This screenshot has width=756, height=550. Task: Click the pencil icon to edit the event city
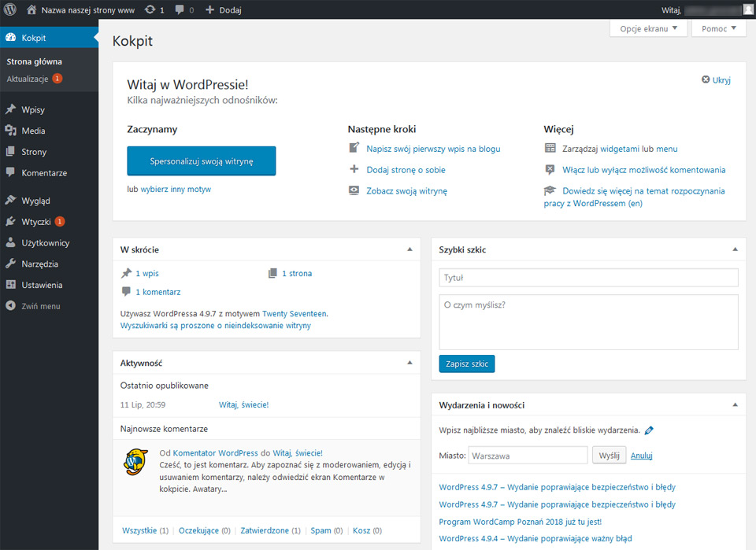point(649,430)
